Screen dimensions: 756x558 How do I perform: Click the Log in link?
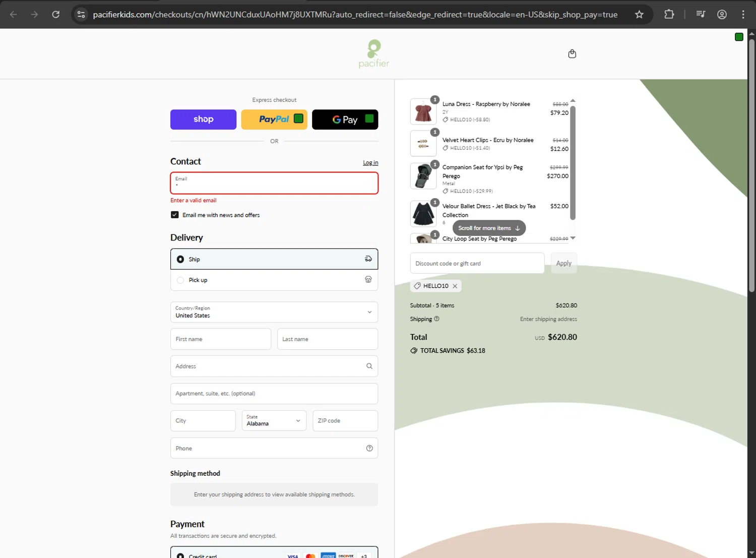click(x=370, y=162)
